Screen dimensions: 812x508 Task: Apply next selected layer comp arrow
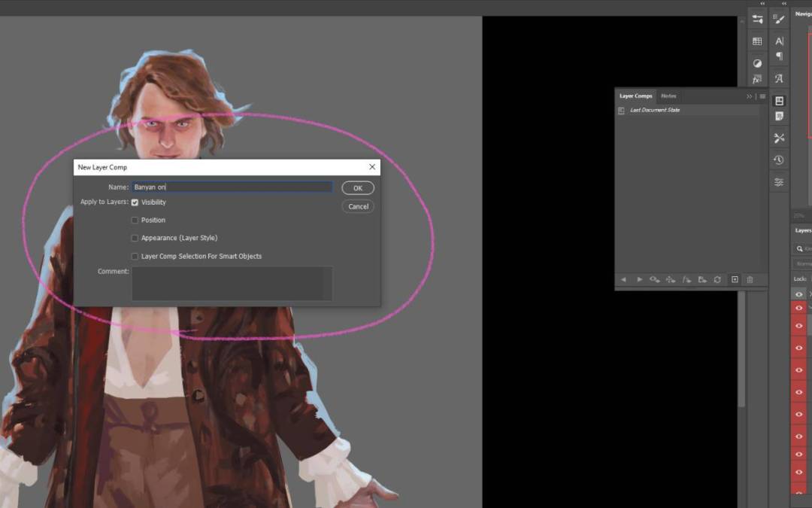pyautogui.click(x=639, y=279)
